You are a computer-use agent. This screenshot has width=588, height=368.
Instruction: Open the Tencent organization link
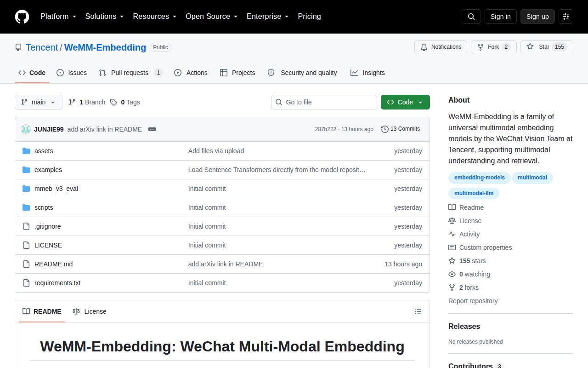tap(42, 47)
